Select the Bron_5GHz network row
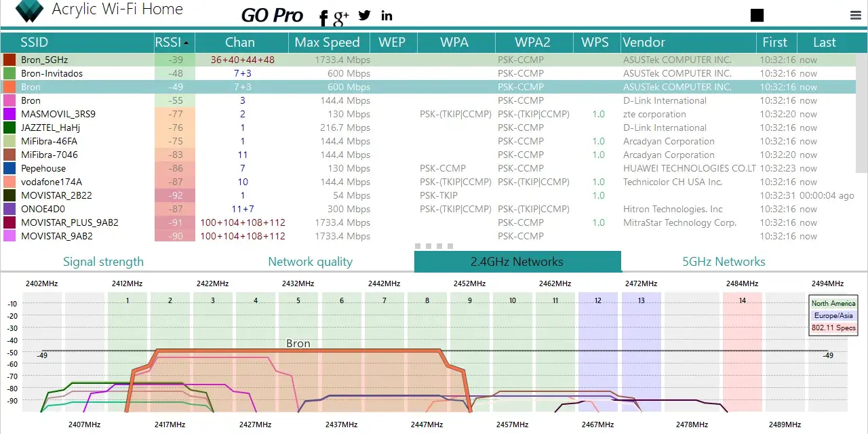This screenshot has height=434, width=868. [x=429, y=60]
